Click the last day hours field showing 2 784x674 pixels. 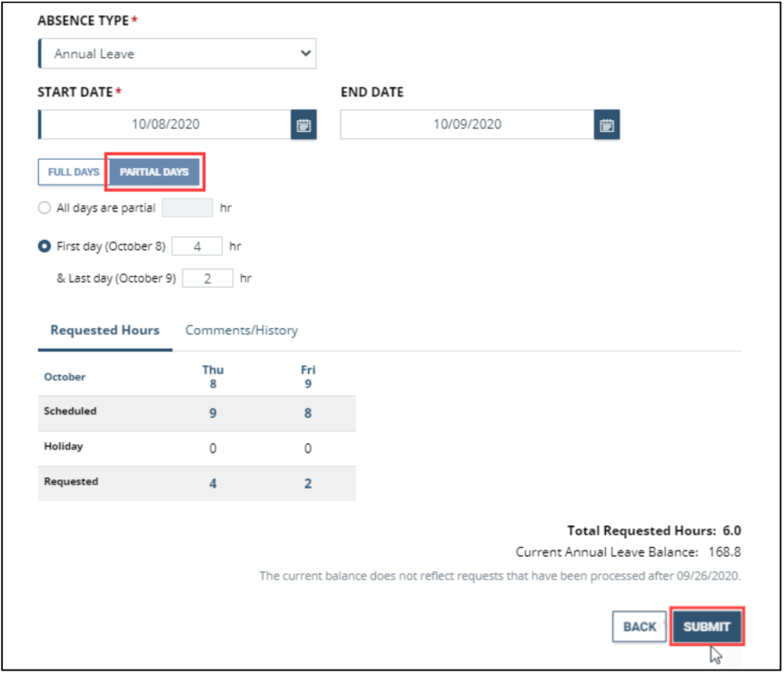(x=208, y=278)
